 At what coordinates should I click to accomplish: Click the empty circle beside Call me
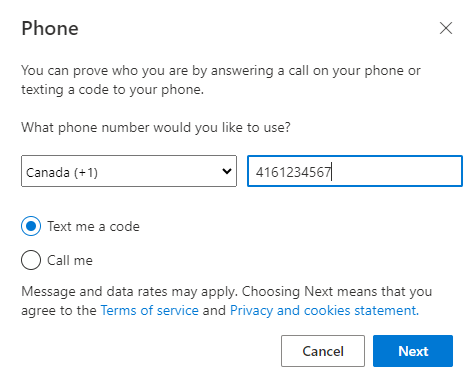point(31,260)
